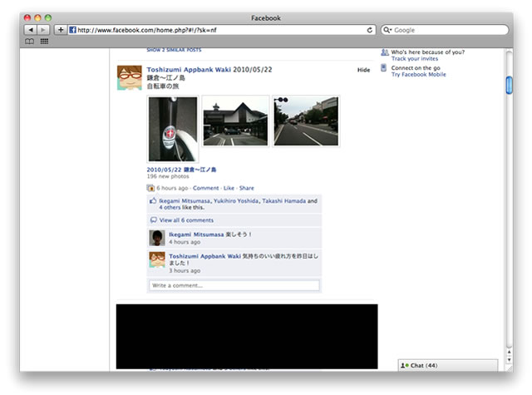The width and height of the screenshot is (532, 395).
Task: Click the blue vertical scrollbar thumb
Action: click(x=509, y=85)
